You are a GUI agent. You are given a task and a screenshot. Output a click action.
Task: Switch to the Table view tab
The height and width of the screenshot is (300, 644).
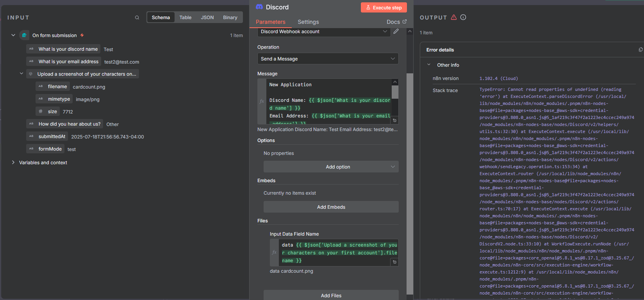click(186, 18)
